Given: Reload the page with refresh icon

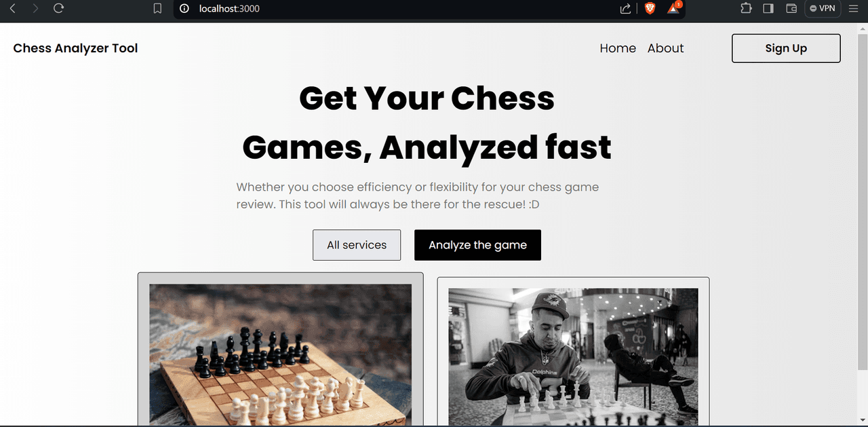Looking at the screenshot, I should click(59, 9).
